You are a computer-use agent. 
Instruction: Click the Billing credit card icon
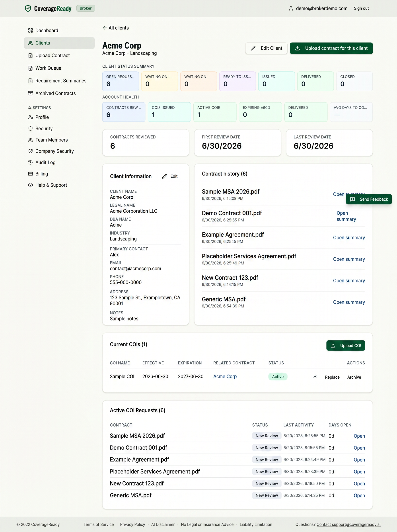(x=30, y=174)
